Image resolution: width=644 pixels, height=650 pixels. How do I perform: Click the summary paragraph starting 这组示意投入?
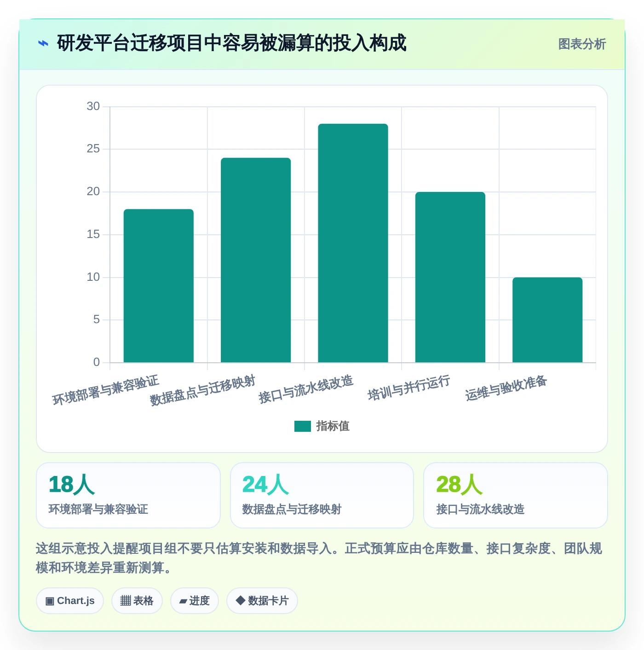click(x=319, y=558)
